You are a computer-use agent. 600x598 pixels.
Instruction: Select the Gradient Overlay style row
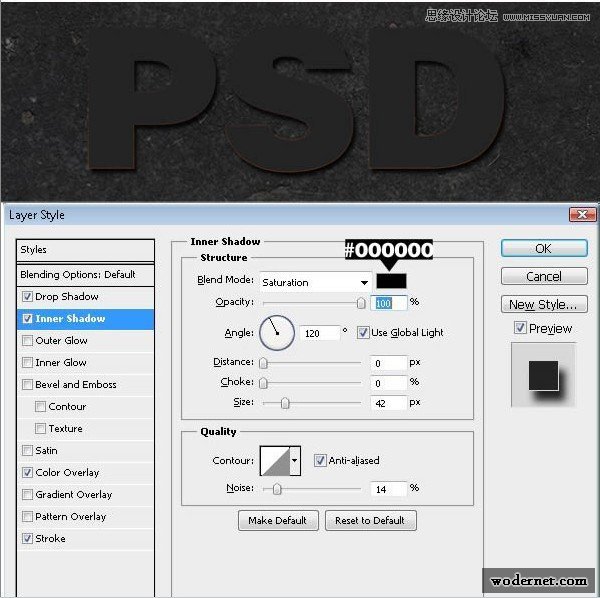pyautogui.click(x=85, y=494)
